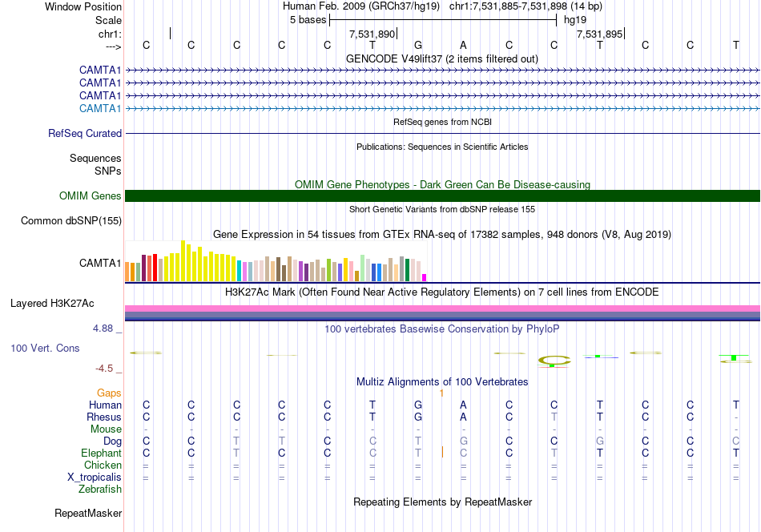Screen dimensions: 761x532
Task: Click the orange gap marker in Elephant row
Action: click(442, 452)
